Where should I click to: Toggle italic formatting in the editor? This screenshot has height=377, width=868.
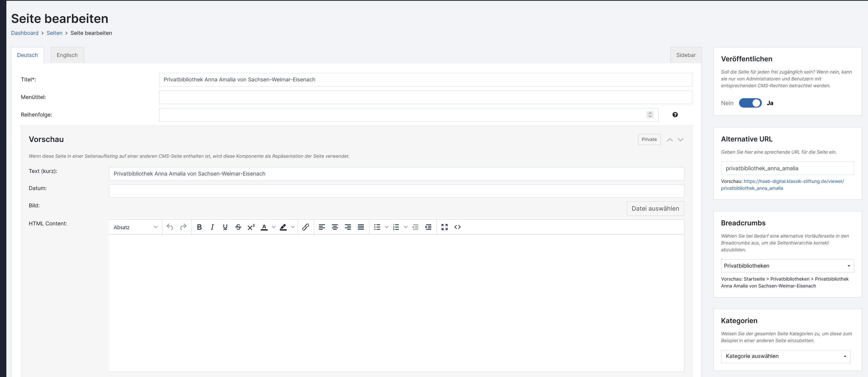(212, 227)
